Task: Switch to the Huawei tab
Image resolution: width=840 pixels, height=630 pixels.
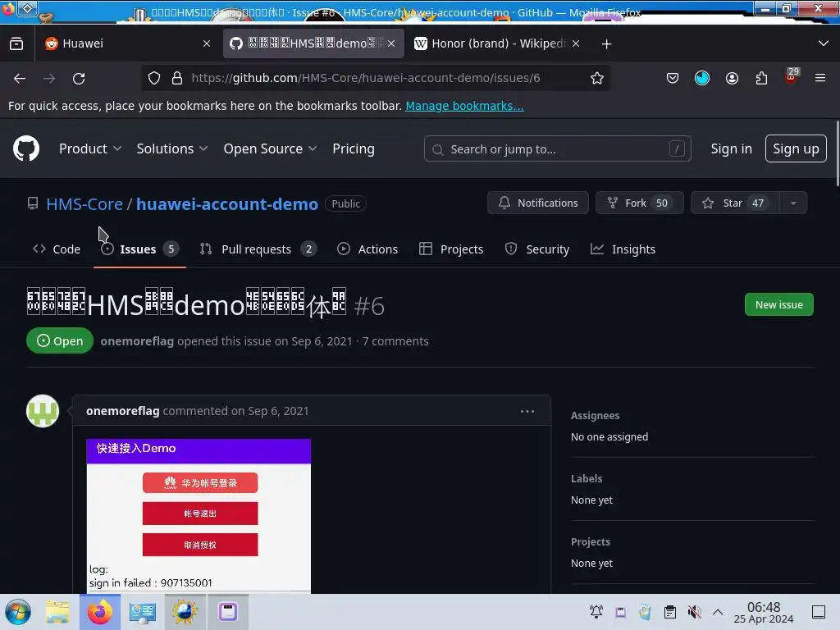Action: tap(127, 44)
